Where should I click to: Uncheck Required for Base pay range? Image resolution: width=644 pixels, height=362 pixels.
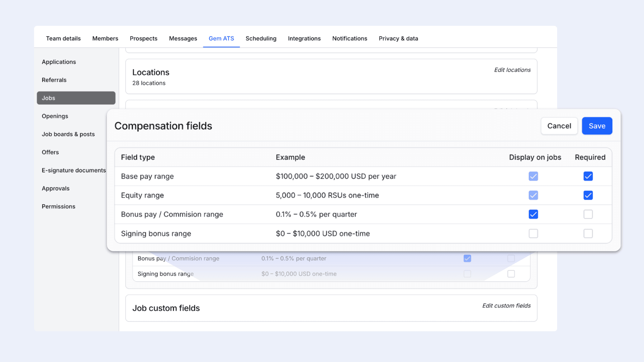[588, 176]
